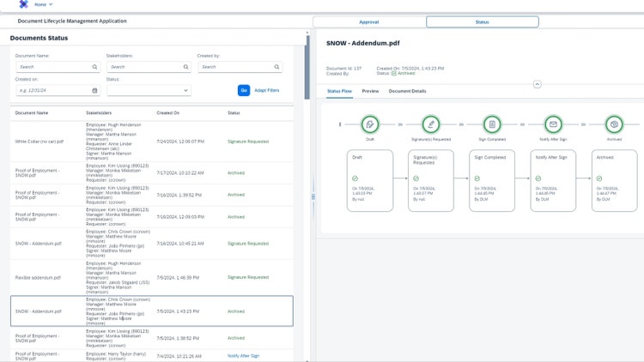This screenshot has height=362, width=644.
Task: Click the Stakeholders search magnifier icon
Action: pos(186,67)
